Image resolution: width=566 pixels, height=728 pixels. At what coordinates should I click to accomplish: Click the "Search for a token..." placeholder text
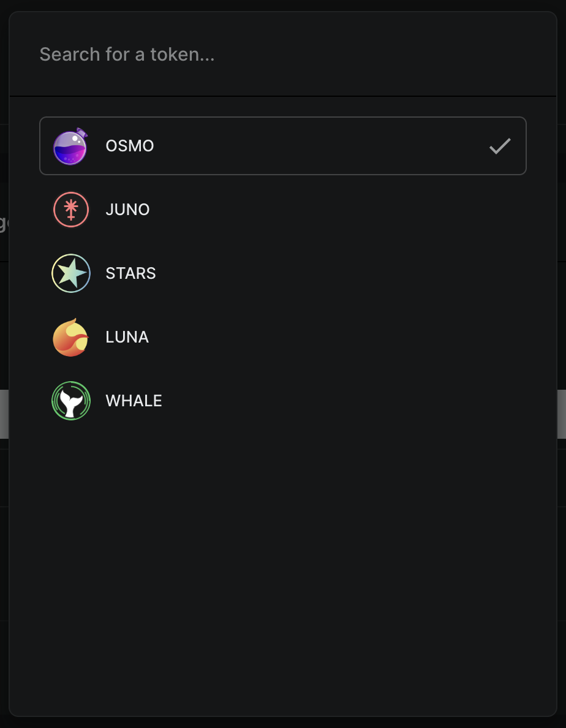click(127, 55)
